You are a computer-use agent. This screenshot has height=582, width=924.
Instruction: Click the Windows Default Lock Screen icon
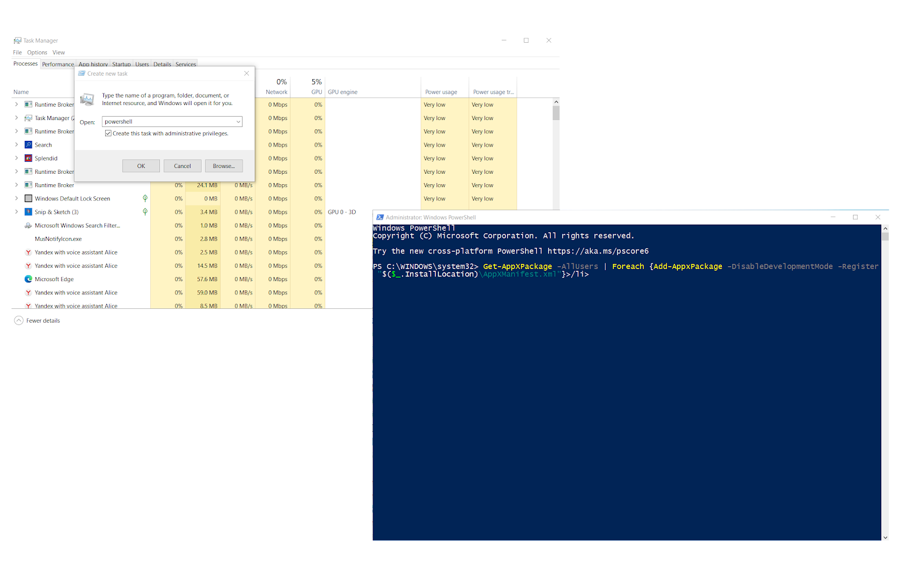click(x=28, y=199)
